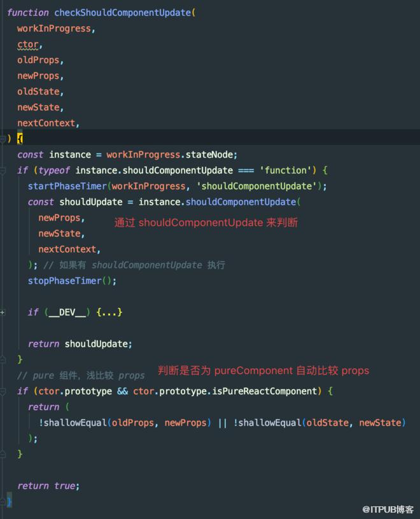The width and height of the screenshot is (420, 519).
Task: Click the function keyword starting the declaration
Action: pos(28,13)
